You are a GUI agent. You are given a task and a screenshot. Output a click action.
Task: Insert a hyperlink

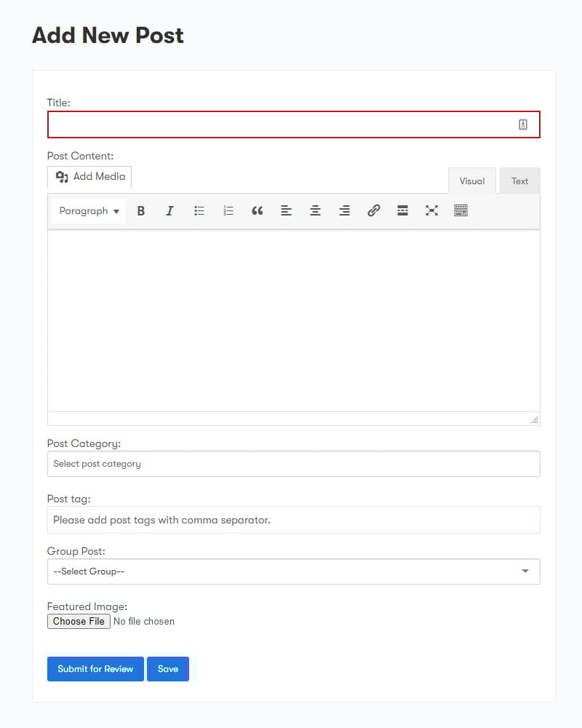(374, 210)
